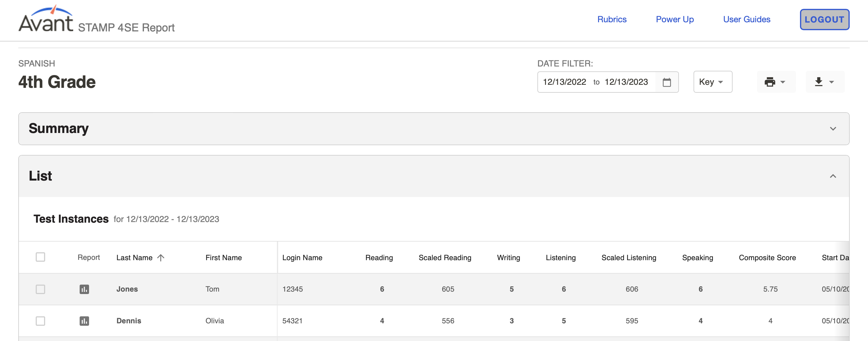868x341 pixels.
Task: Select the last name Dennis
Action: [x=129, y=321]
